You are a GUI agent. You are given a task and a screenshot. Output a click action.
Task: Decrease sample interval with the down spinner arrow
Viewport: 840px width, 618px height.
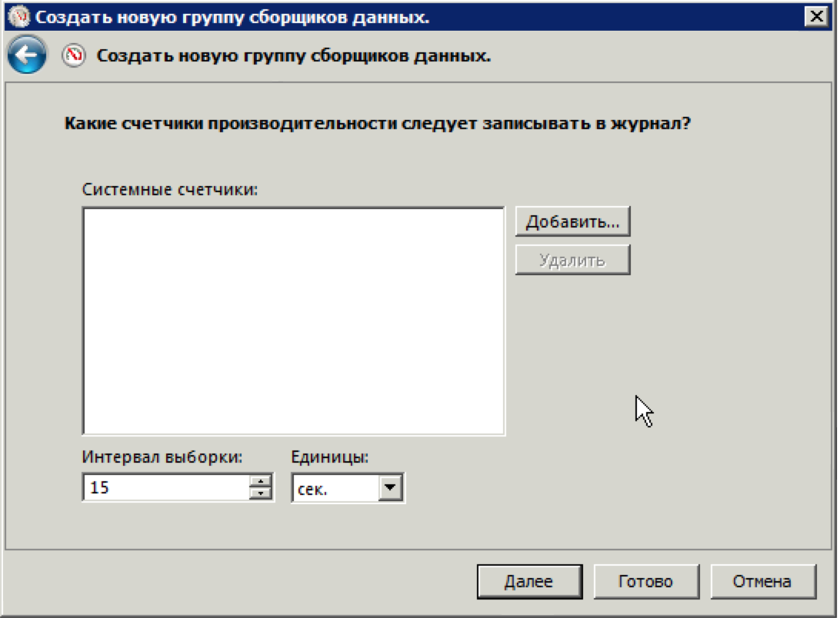pos(262,493)
